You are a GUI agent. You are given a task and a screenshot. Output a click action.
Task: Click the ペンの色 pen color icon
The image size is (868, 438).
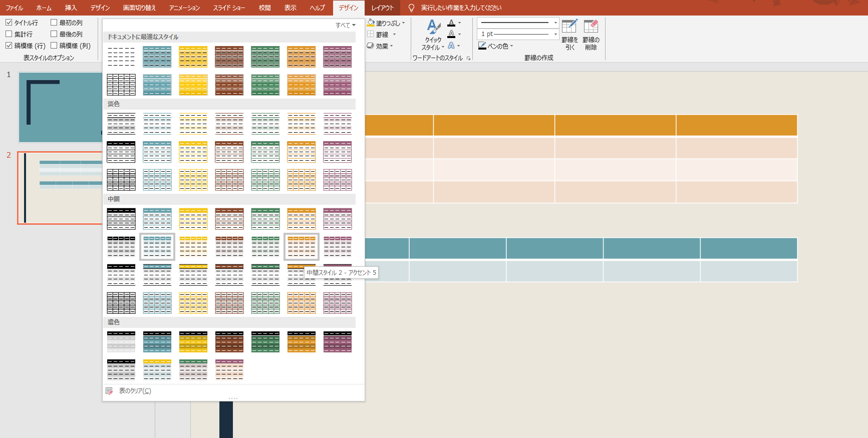[x=482, y=46]
